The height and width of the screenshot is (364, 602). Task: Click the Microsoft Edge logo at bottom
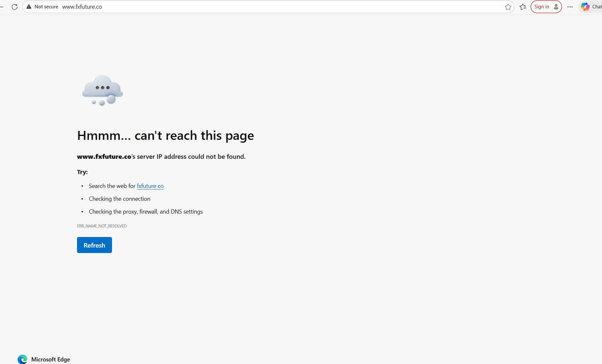(x=22, y=359)
